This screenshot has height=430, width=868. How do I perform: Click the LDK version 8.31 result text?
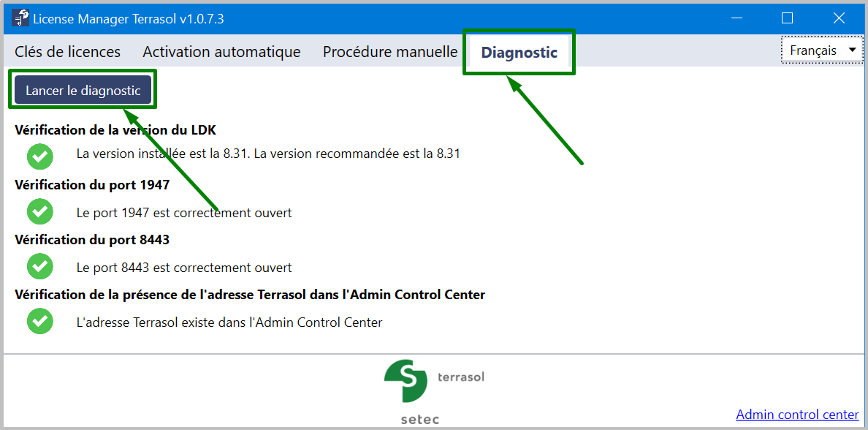[x=268, y=154]
